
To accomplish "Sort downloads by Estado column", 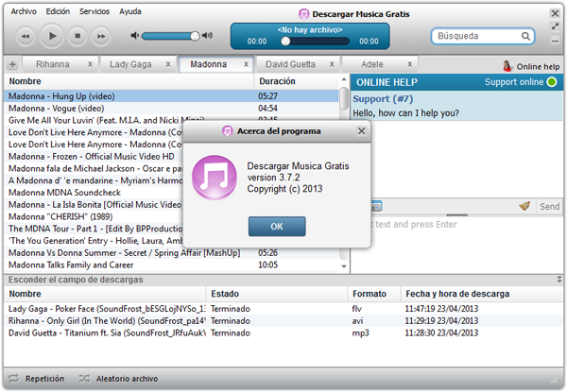I will (x=277, y=294).
